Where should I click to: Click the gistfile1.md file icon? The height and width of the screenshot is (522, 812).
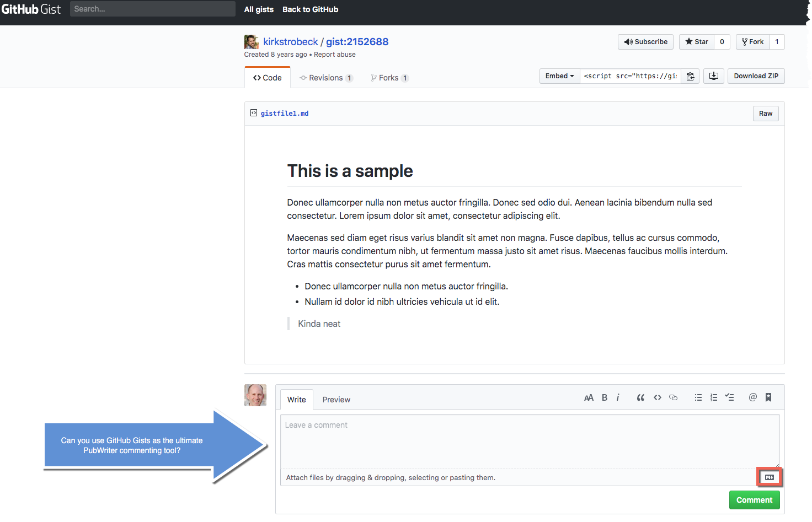tap(254, 113)
